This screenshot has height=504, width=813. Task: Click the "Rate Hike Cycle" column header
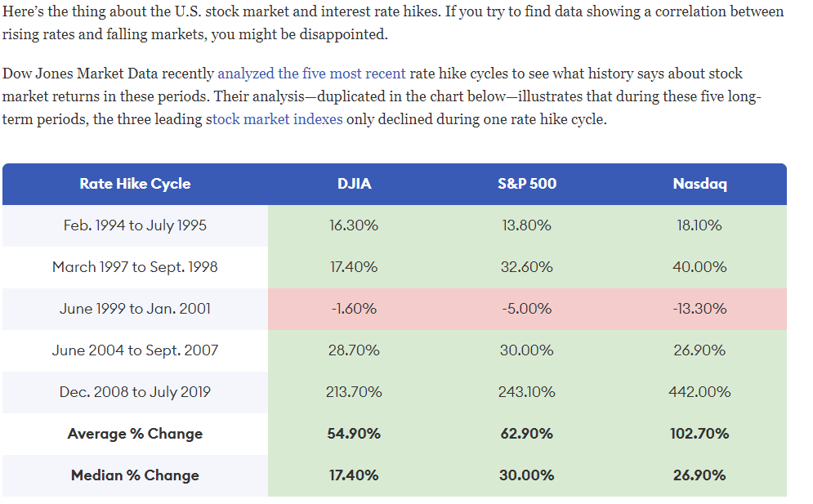pos(135,184)
